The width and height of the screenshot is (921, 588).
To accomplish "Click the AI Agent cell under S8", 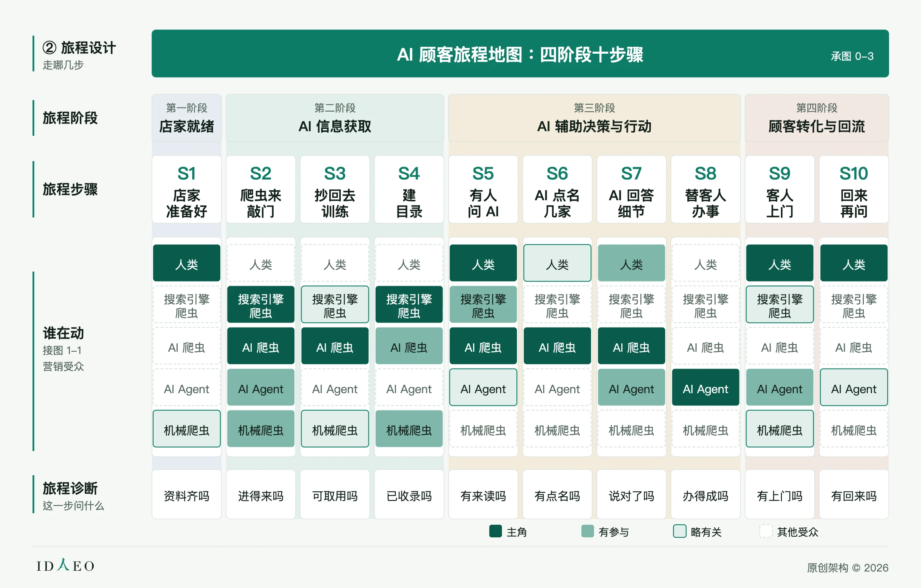I will [705, 387].
